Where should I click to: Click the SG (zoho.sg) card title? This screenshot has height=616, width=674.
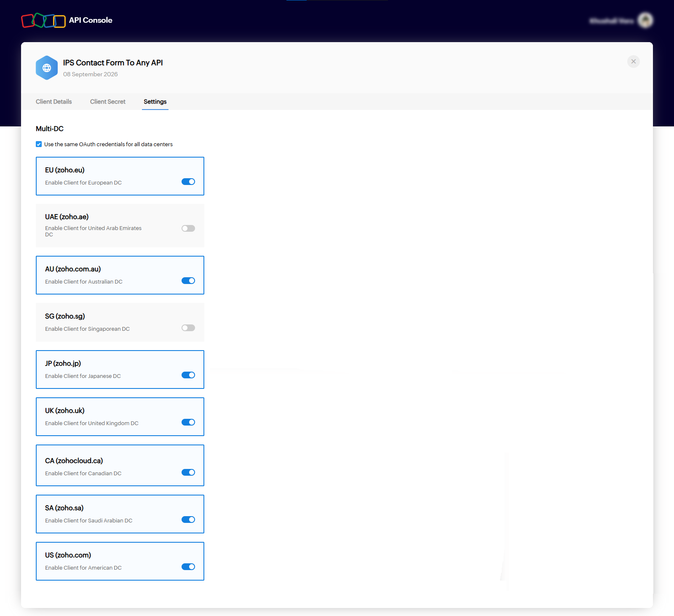point(65,316)
